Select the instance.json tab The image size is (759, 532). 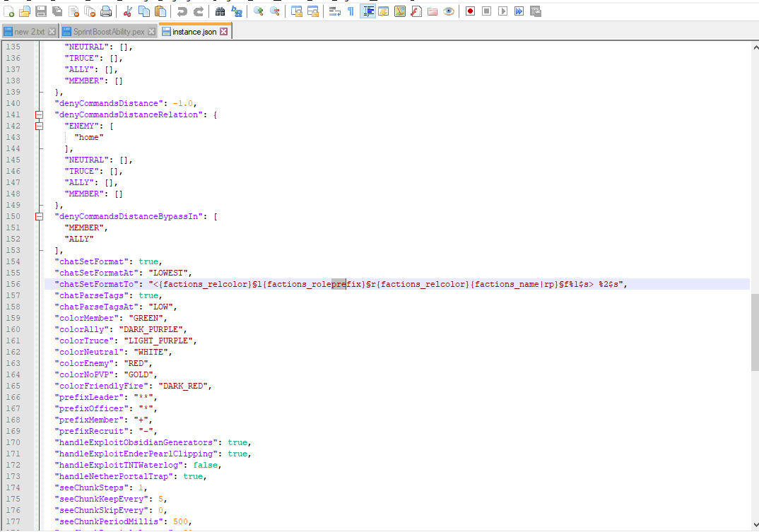pos(194,31)
